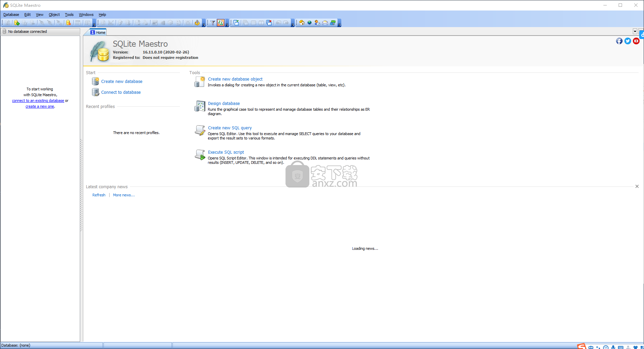
Task: Click the tile windows vertically icon
Action: 261,23
